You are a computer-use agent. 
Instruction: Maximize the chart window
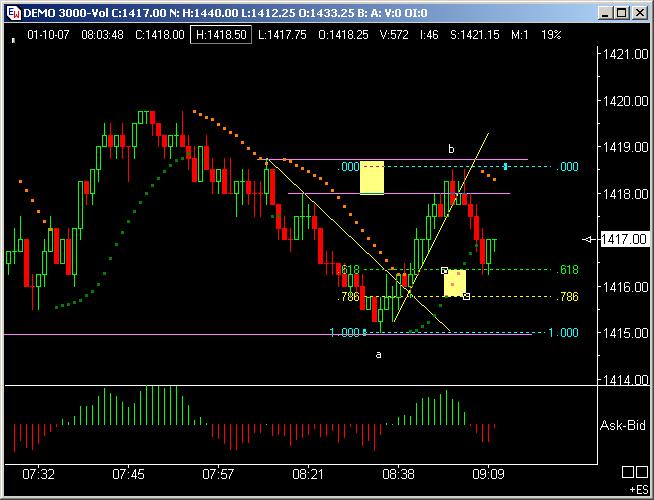coord(620,12)
